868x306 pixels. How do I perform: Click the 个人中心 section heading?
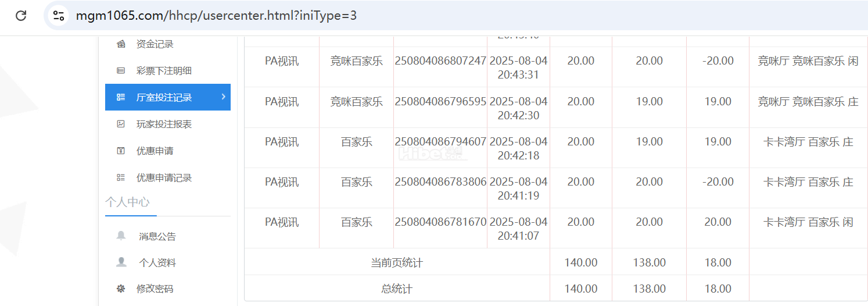127,202
